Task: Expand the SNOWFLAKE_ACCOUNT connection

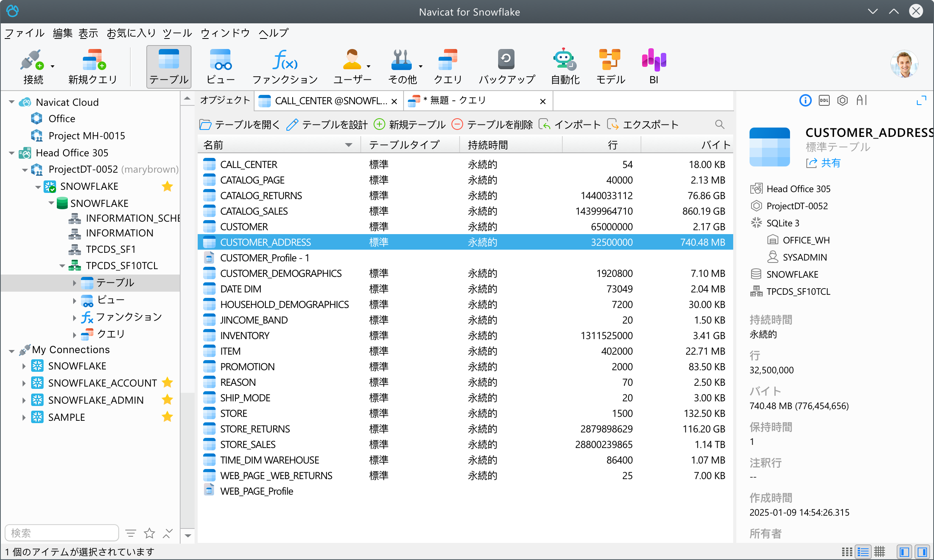Action: (24, 383)
